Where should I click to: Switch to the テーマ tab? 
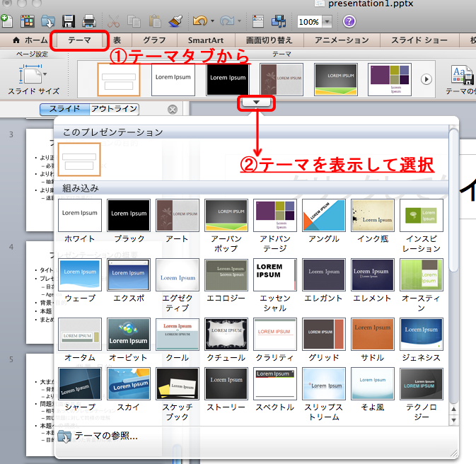pyautogui.click(x=79, y=40)
